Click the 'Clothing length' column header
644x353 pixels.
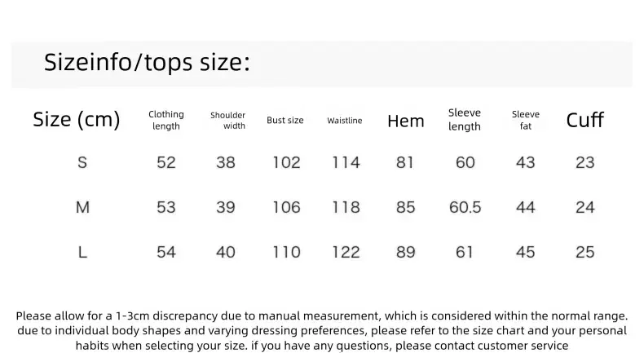[x=166, y=120]
